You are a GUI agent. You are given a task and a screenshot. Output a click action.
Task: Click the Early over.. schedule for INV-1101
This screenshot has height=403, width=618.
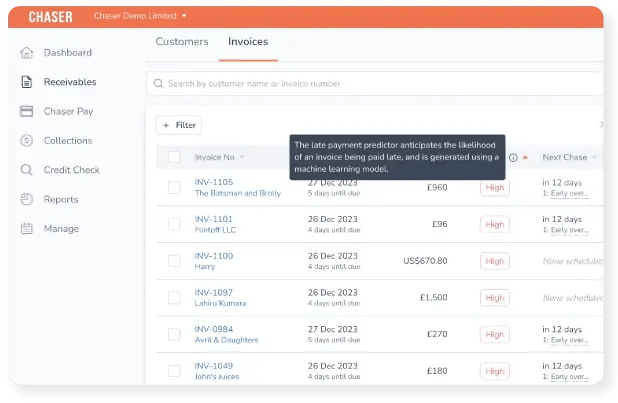tap(569, 230)
